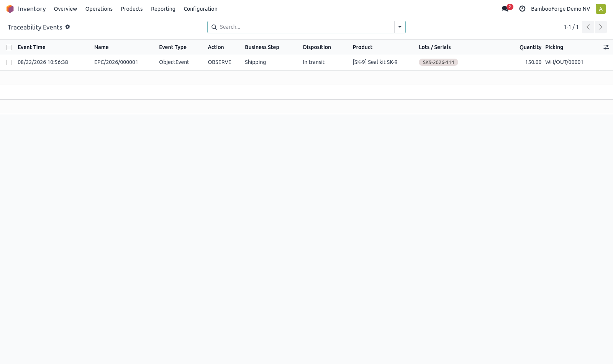Click the lot tag SK9-2026-114
The width and height of the screenshot is (613, 364).
tap(438, 62)
